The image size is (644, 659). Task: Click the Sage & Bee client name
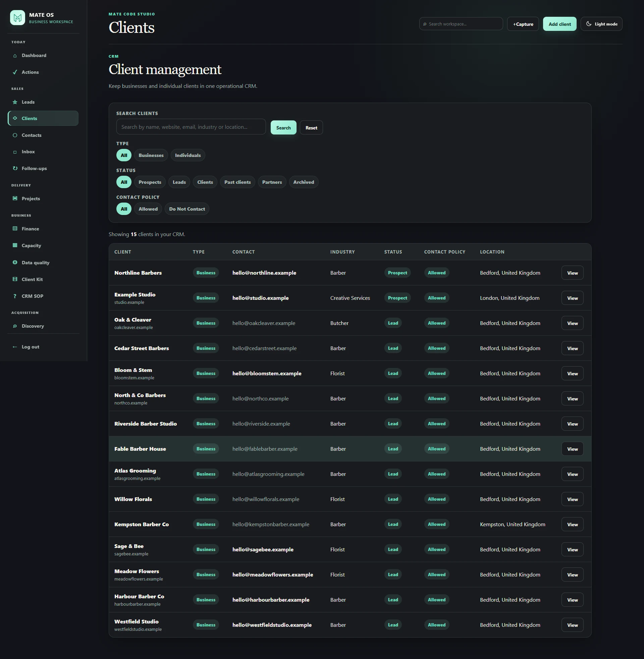coord(129,546)
